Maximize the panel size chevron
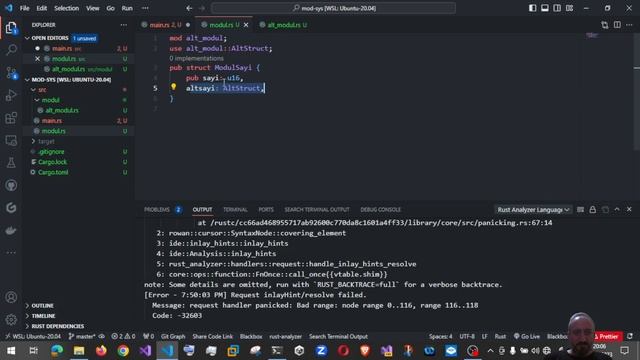The height and width of the screenshot is (360, 640). tap(617, 209)
